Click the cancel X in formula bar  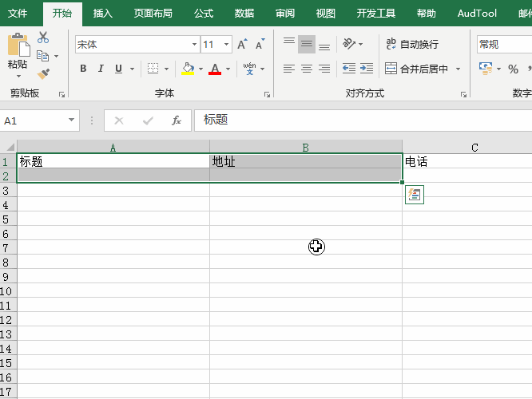[119, 120]
